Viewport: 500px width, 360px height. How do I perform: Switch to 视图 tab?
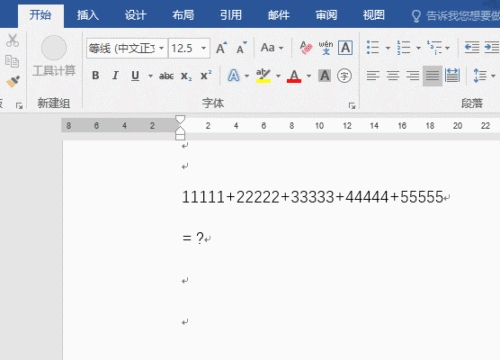(x=374, y=15)
